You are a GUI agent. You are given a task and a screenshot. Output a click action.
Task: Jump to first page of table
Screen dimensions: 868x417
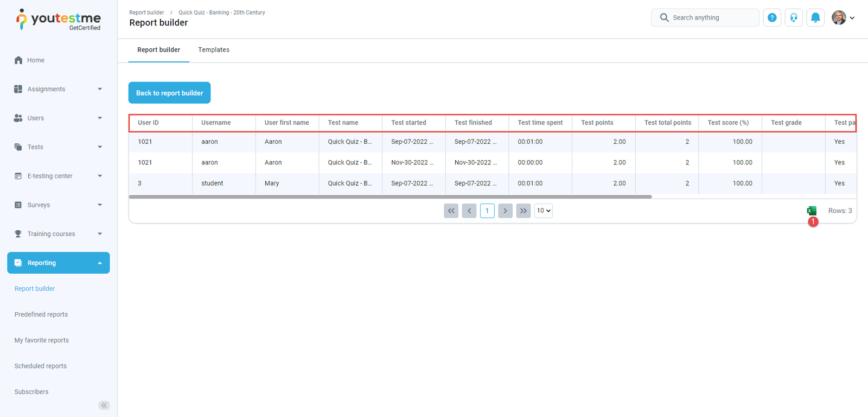(x=451, y=211)
